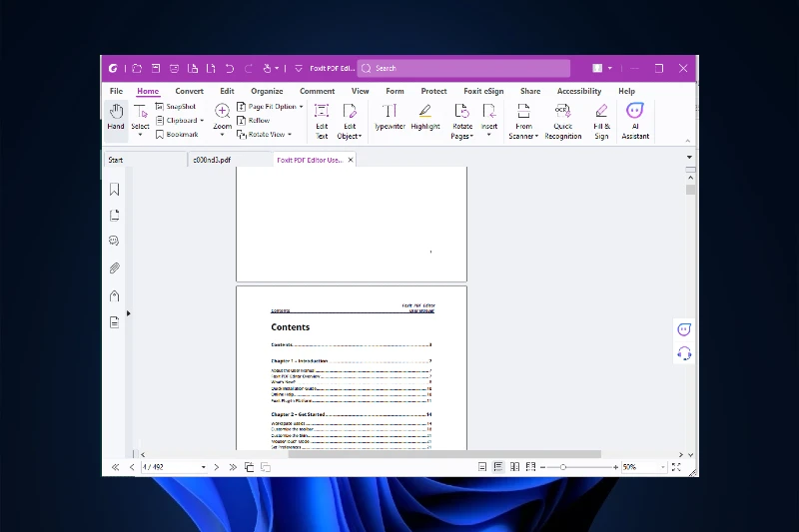Toggle full screen mode icon

676,467
